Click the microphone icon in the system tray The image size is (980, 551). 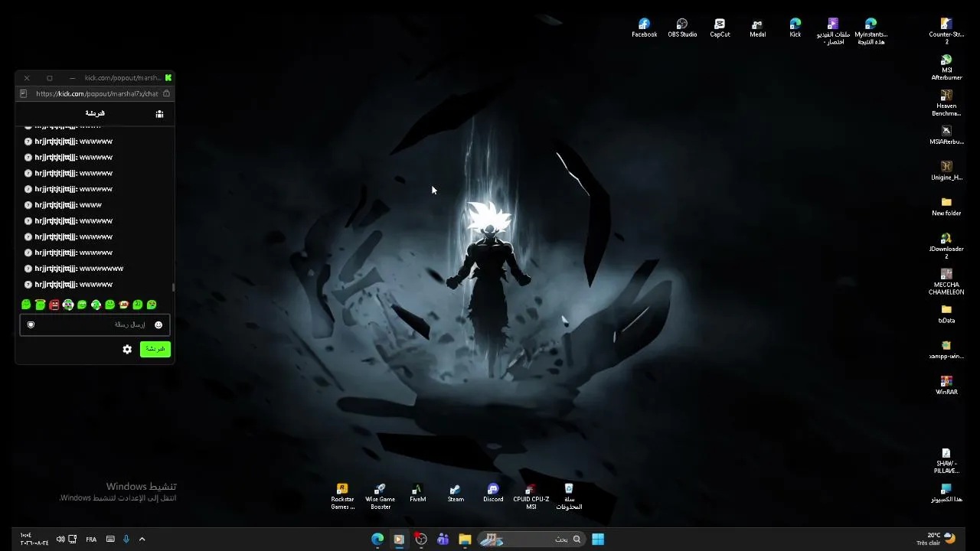pyautogui.click(x=126, y=540)
